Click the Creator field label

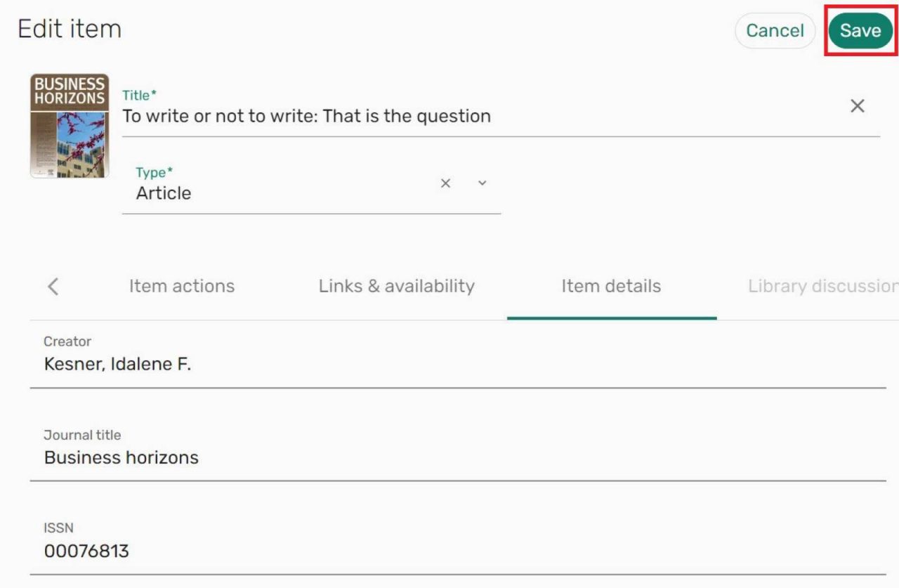coord(67,341)
